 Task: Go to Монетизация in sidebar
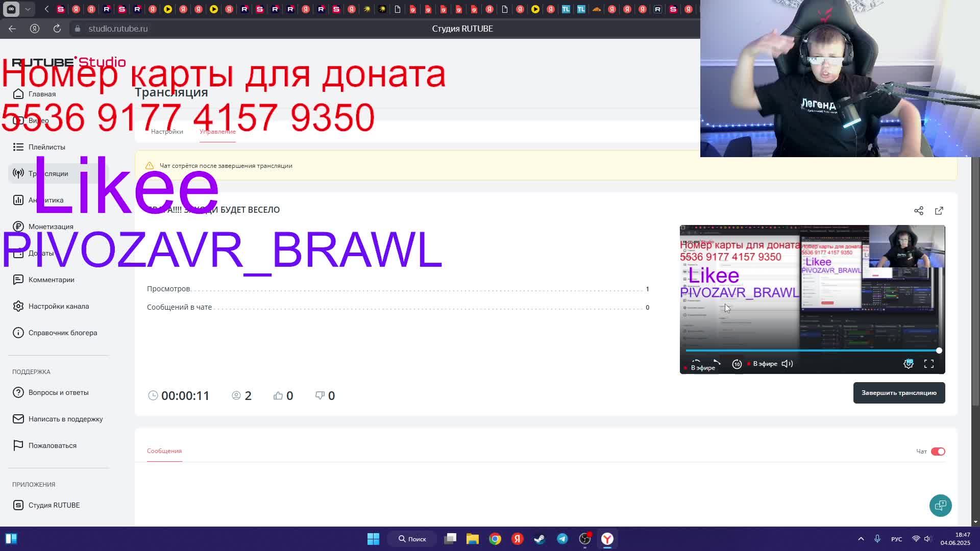pos(43,227)
